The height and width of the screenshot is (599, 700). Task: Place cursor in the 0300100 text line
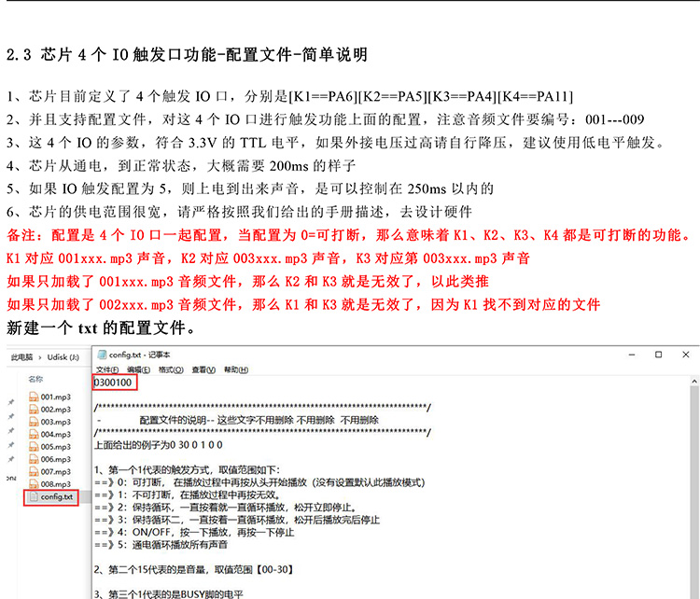pos(114,383)
